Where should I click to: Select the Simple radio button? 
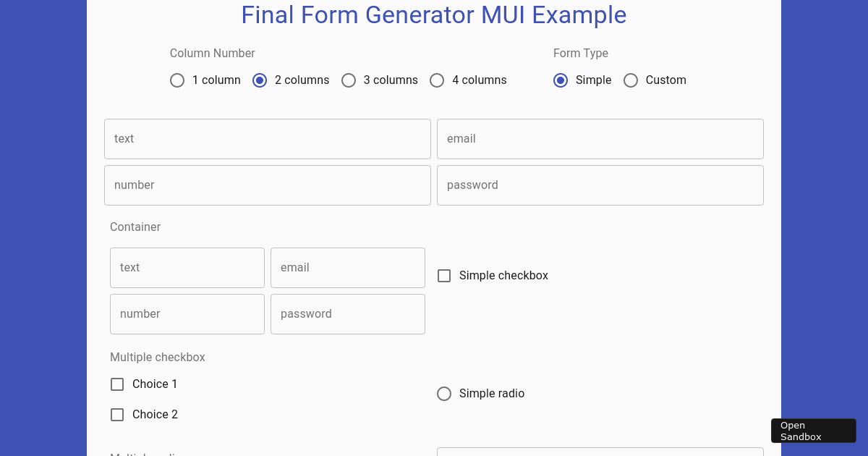[x=444, y=393]
